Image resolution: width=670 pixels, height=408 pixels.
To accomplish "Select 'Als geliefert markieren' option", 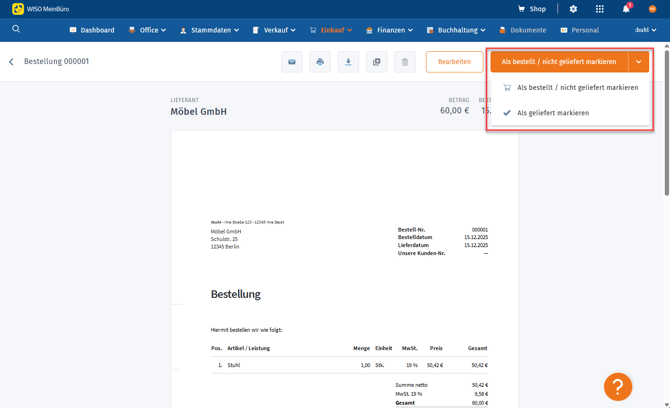I will pos(553,113).
